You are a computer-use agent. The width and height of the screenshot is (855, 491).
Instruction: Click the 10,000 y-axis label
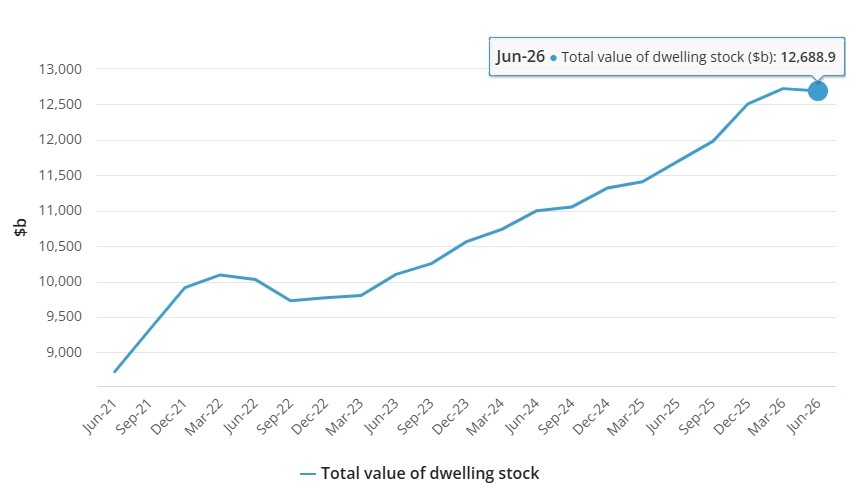pyautogui.click(x=60, y=282)
